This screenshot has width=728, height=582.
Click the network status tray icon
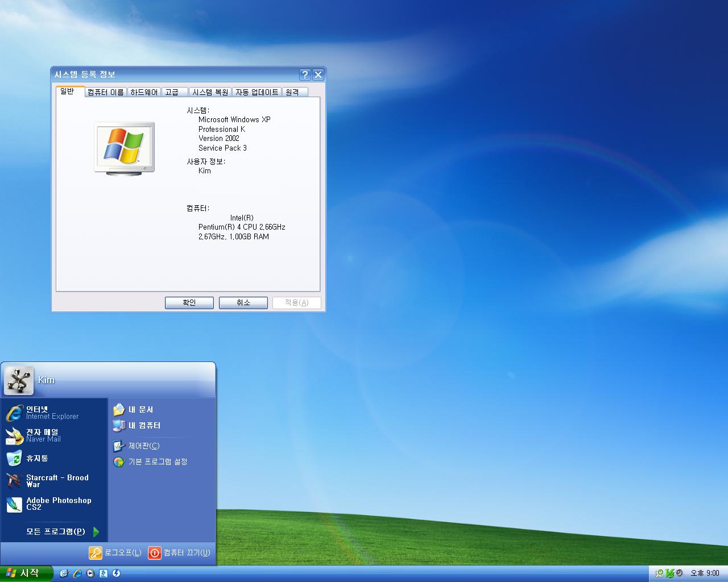point(660,573)
